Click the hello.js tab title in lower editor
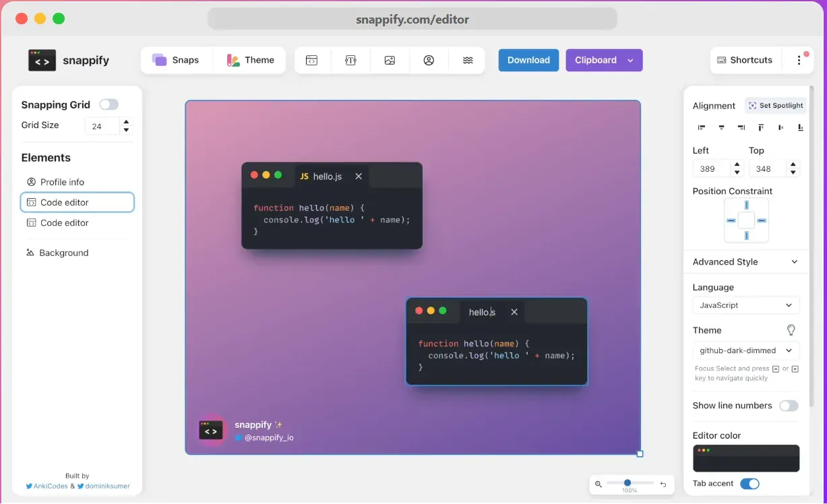This screenshot has height=504, width=827. tap(482, 312)
